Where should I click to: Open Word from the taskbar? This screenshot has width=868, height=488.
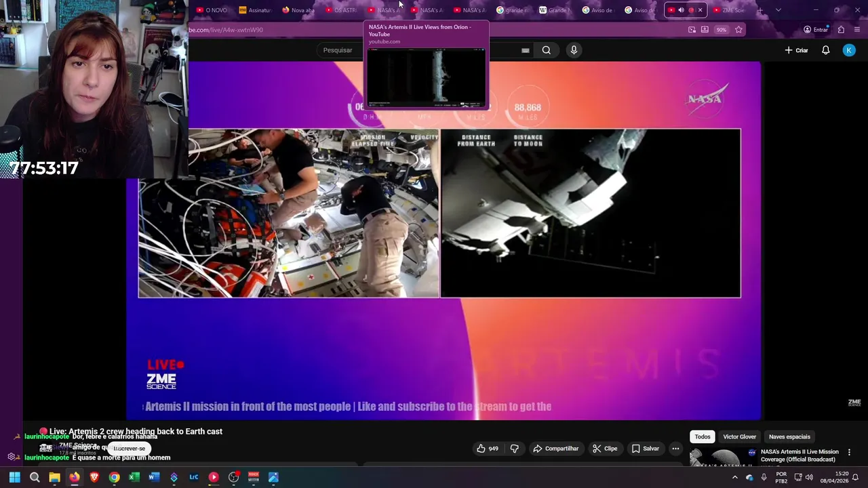point(154,477)
